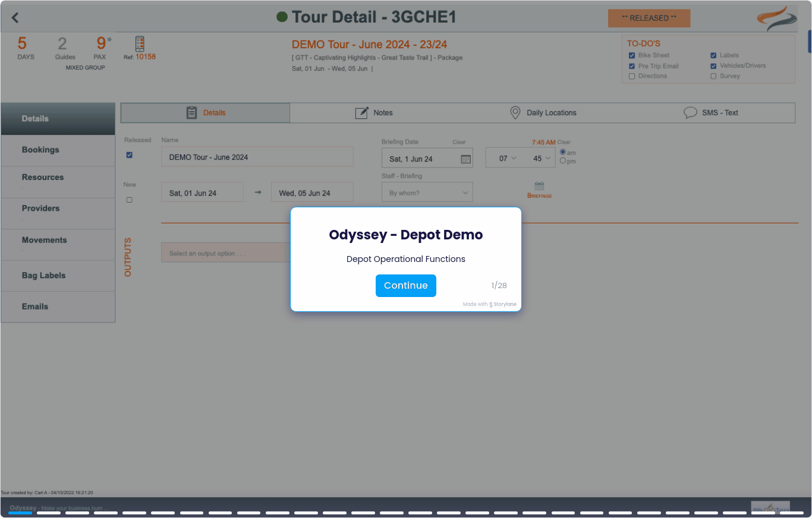
Task: Click the Odyssey logo in top right
Action: coord(777,18)
